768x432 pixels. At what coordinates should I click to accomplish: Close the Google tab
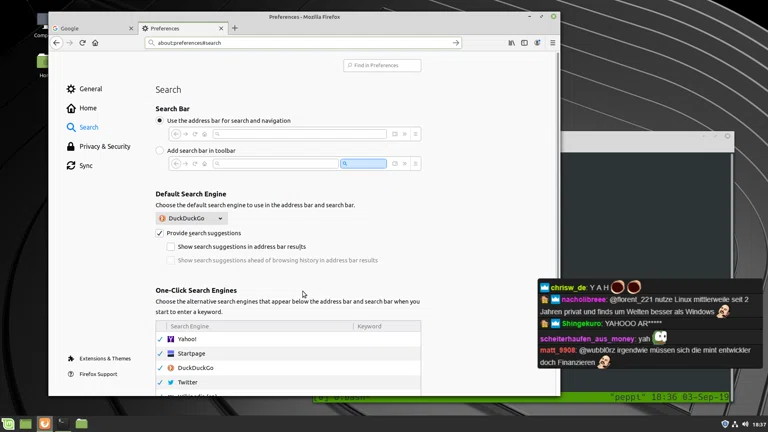131,28
